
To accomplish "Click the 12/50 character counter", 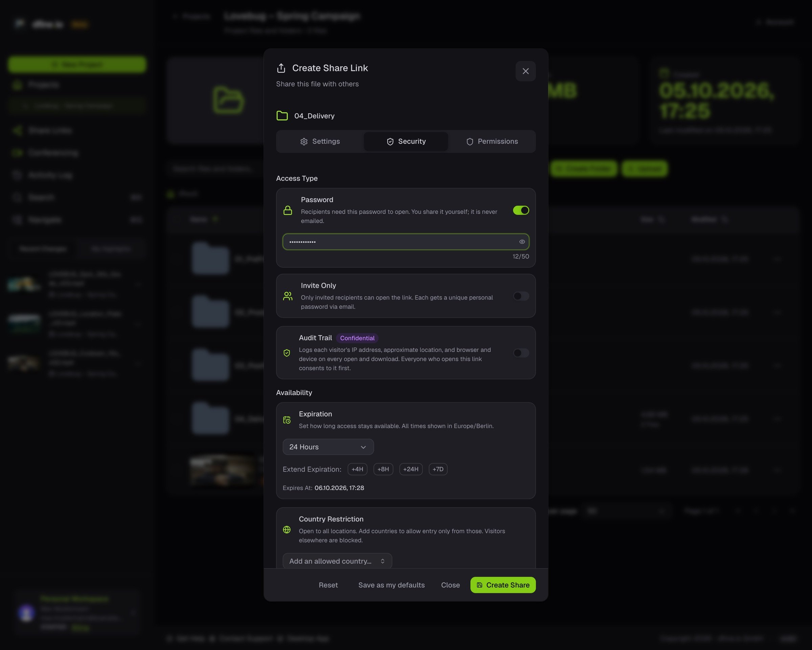I will (520, 256).
